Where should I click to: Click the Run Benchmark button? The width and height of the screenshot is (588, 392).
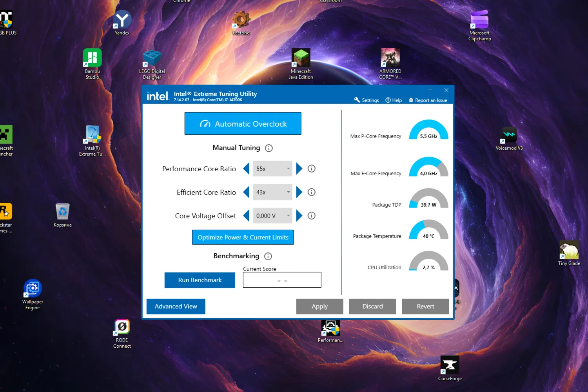[200, 280]
